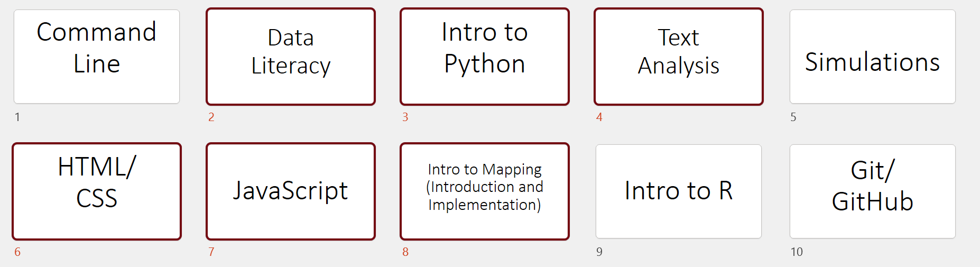The image size is (980, 267).
Task: Click the red slide number 2
Action: coord(211,117)
